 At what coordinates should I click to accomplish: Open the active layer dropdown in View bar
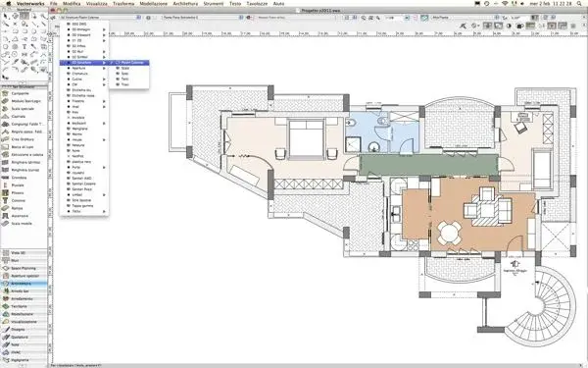203,18
